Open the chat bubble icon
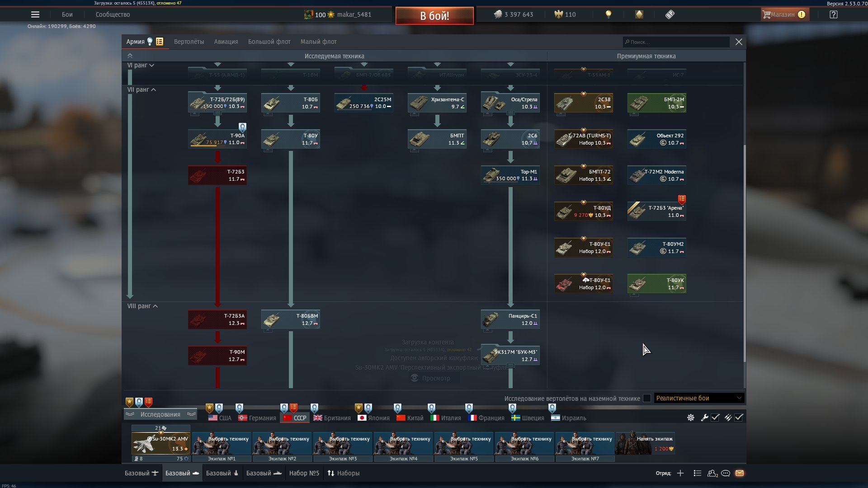868x488 pixels. [x=726, y=473]
